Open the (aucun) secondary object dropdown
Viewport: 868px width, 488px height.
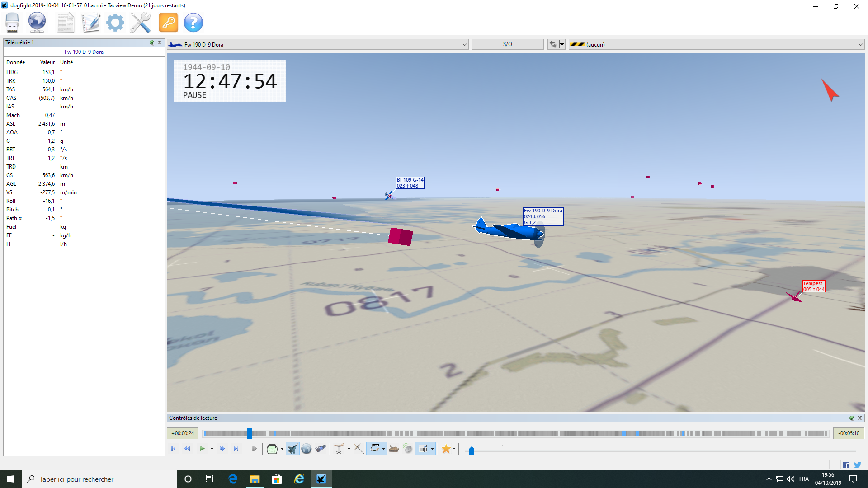click(x=717, y=44)
